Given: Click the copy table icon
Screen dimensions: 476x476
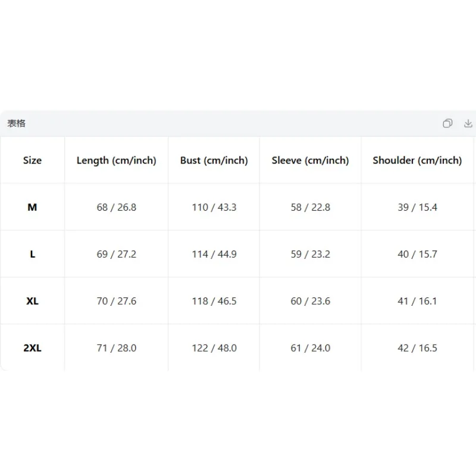Looking at the screenshot, I should pyautogui.click(x=447, y=123).
